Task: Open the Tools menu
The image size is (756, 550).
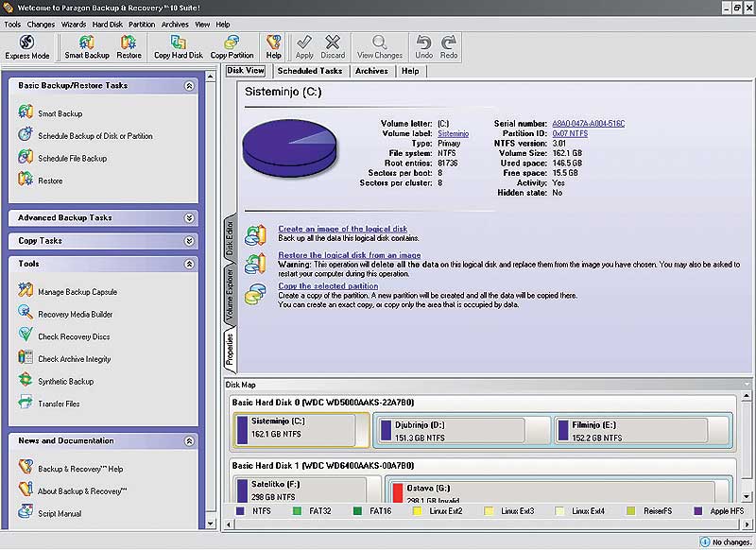Action: (x=12, y=25)
